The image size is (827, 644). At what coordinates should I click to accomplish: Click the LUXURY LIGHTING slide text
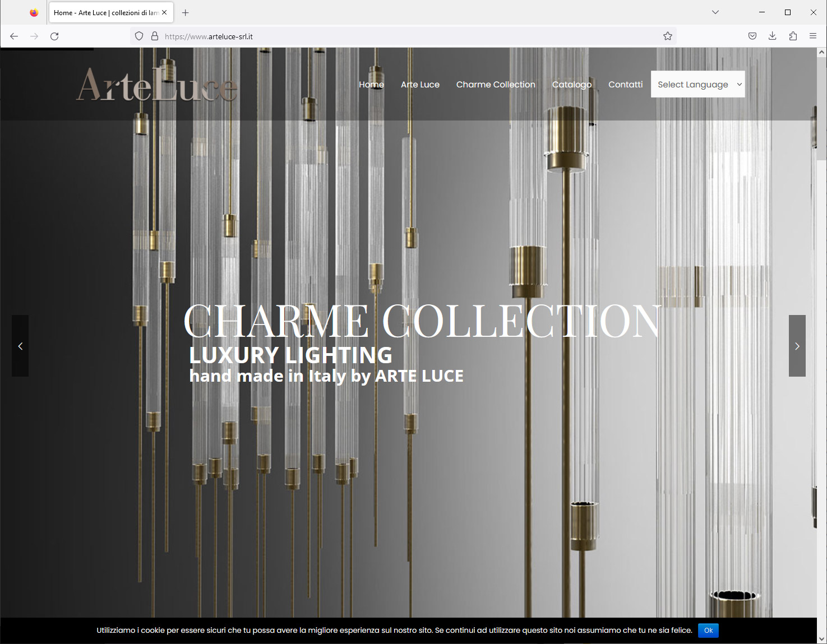(x=290, y=355)
